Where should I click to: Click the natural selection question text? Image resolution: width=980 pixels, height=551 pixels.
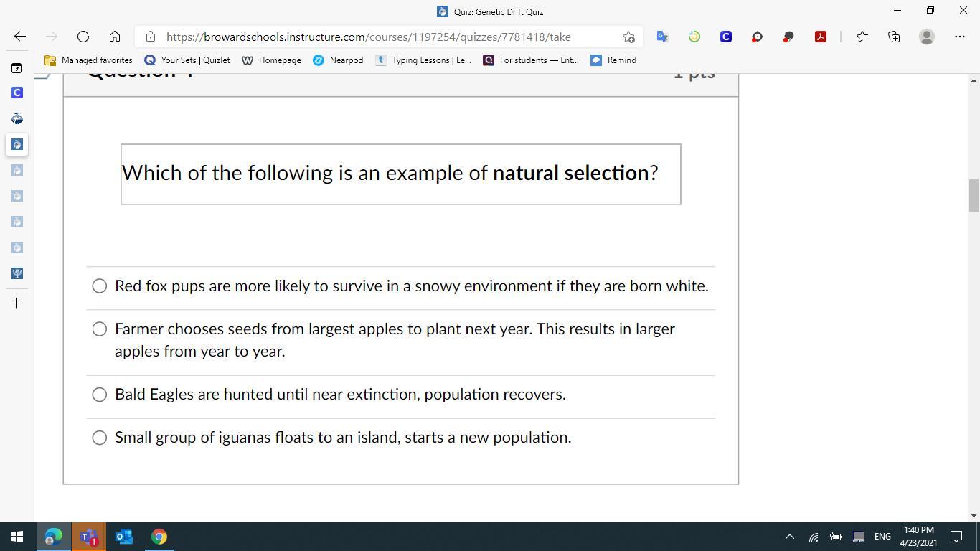pos(390,173)
